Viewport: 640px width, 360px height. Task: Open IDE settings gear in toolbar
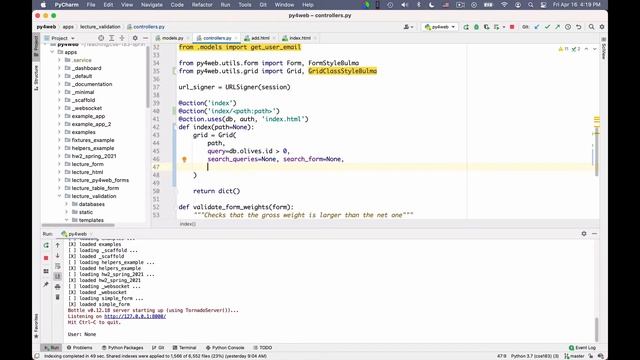602,27
